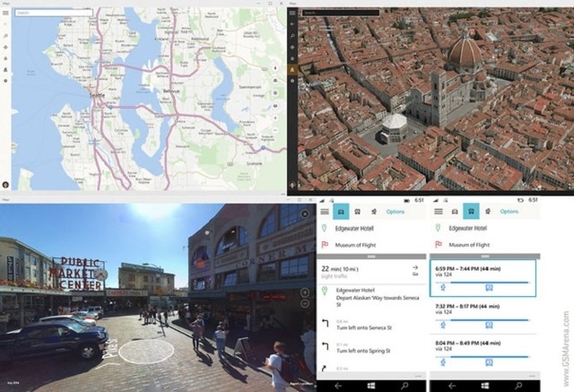Click back arrow in Florence 3D window

click(292, 24)
